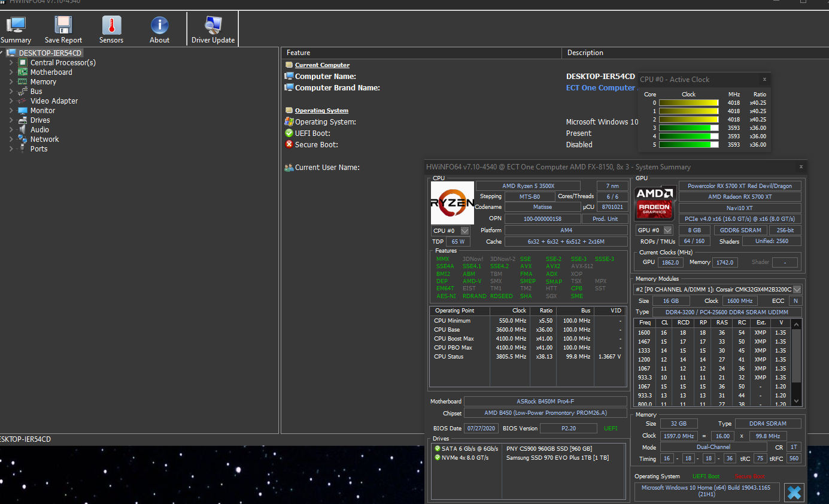Click the GPU clock 1862.0 value
This screenshot has height=504, width=829.
pos(670,262)
